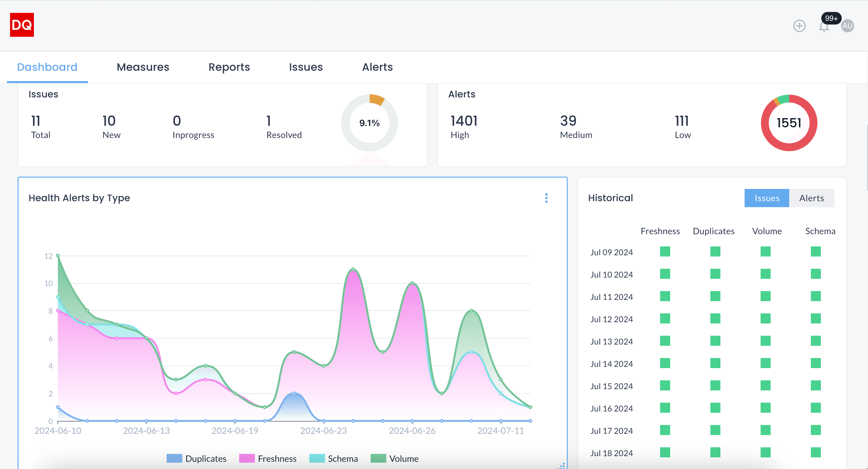The height and width of the screenshot is (469, 868).
Task: Click the pink Freshness legend swatch
Action: click(246, 458)
